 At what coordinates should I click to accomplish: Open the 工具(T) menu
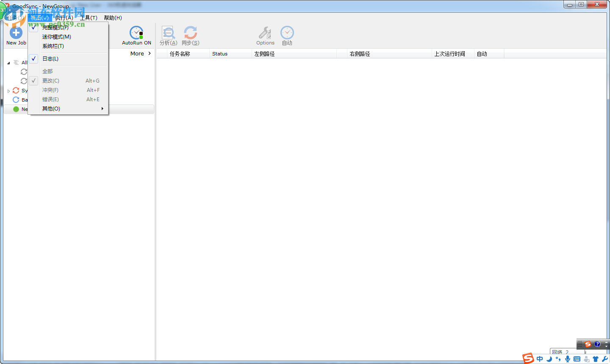(x=89, y=18)
